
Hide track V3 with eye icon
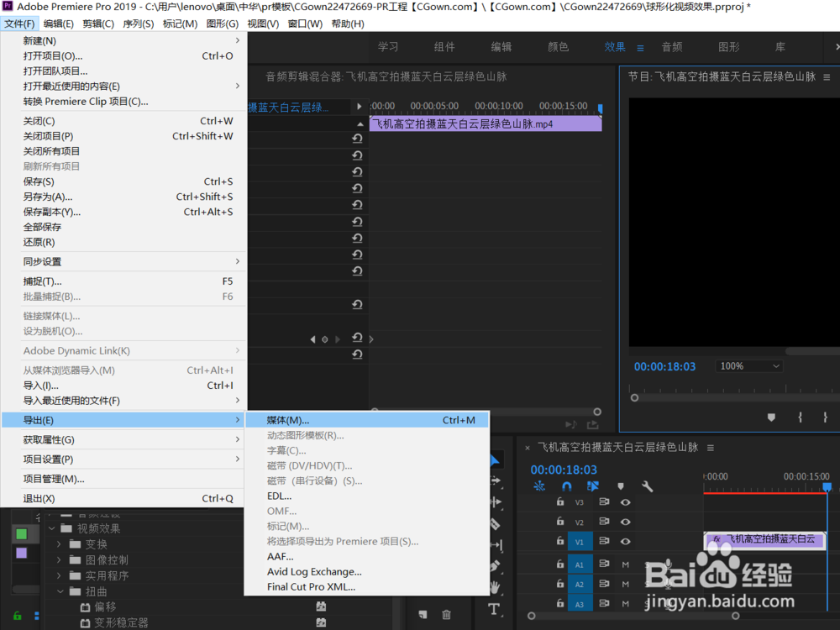[625, 502]
